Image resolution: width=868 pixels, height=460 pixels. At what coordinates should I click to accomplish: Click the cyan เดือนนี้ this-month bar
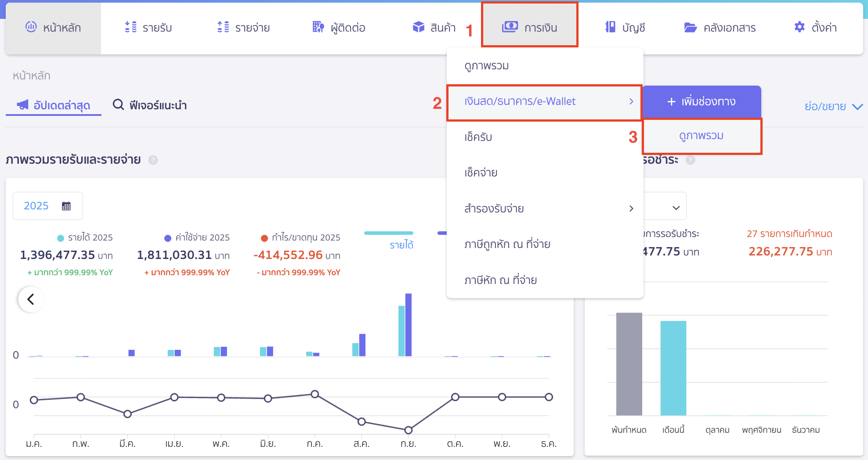tap(673, 368)
